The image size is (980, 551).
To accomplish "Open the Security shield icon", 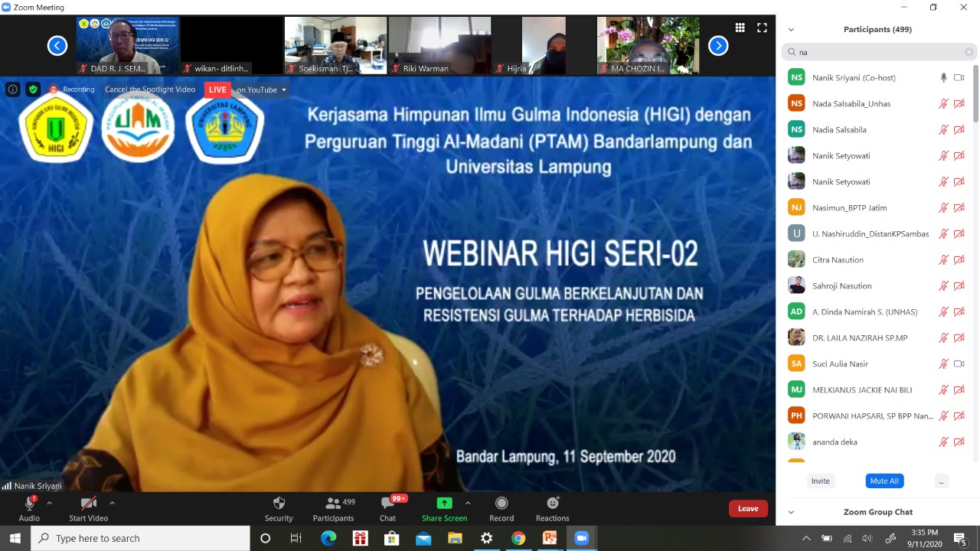I will [279, 504].
